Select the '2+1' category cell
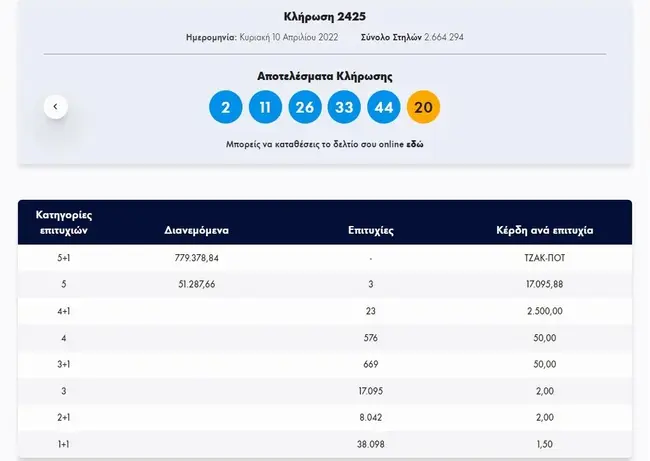The image size is (650, 461). 64,417
